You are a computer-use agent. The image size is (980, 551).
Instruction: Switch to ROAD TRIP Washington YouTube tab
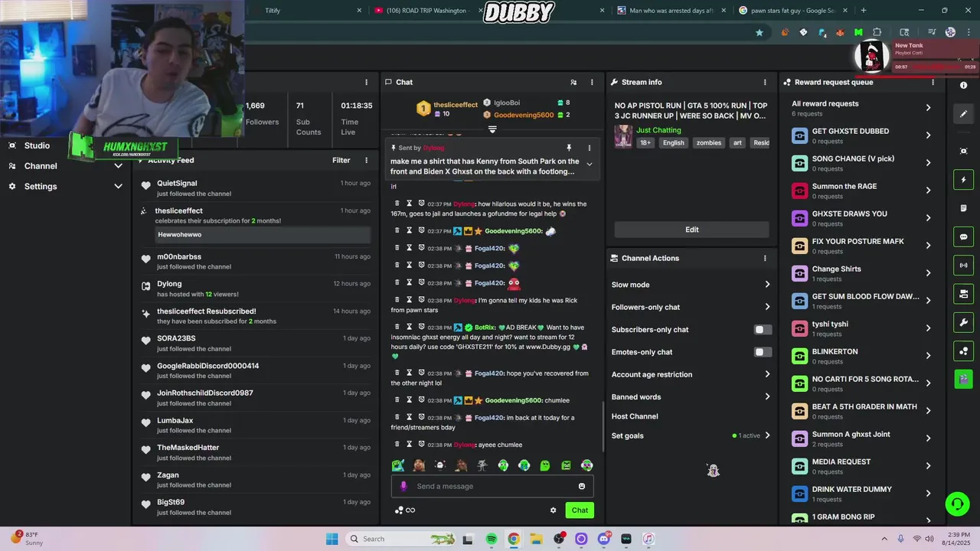426,11
